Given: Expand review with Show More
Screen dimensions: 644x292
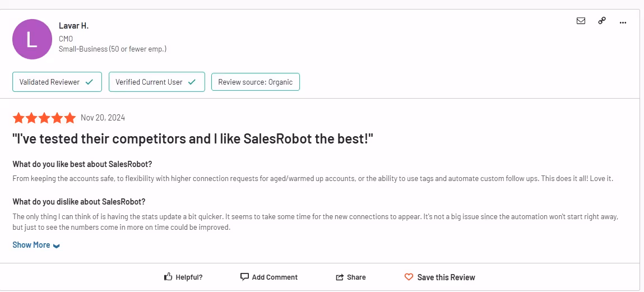Looking at the screenshot, I should tap(36, 245).
